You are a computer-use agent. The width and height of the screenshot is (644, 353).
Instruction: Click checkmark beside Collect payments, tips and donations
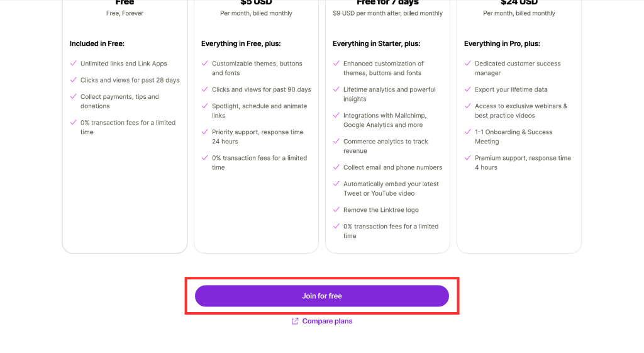click(x=74, y=96)
